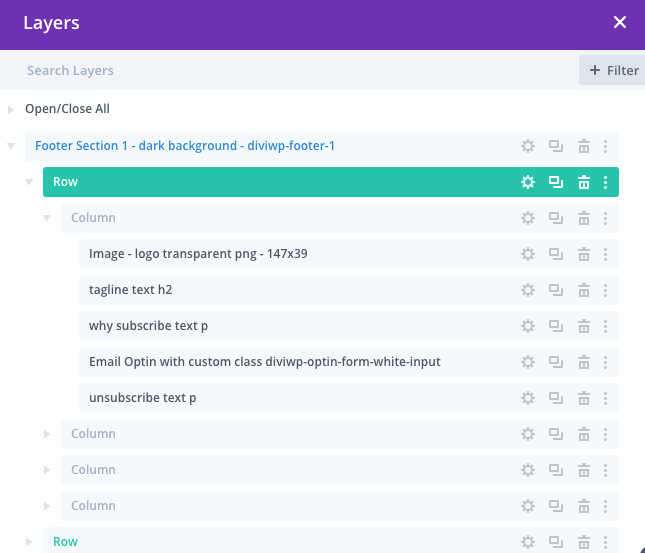This screenshot has width=645, height=553.
Task: Open more options for Image logo layer
Action: point(605,254)
